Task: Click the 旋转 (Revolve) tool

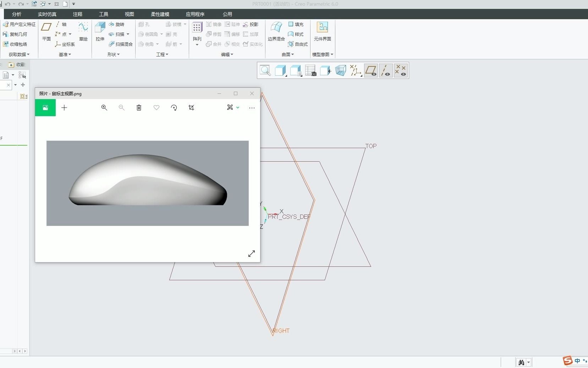Action: 117,25
